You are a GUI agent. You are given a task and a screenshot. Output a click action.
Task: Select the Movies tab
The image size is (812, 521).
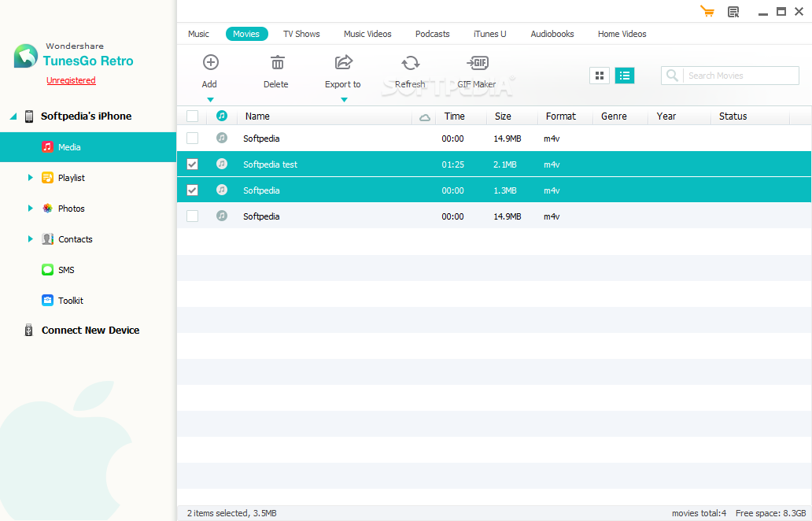click(x=246, y=34)
